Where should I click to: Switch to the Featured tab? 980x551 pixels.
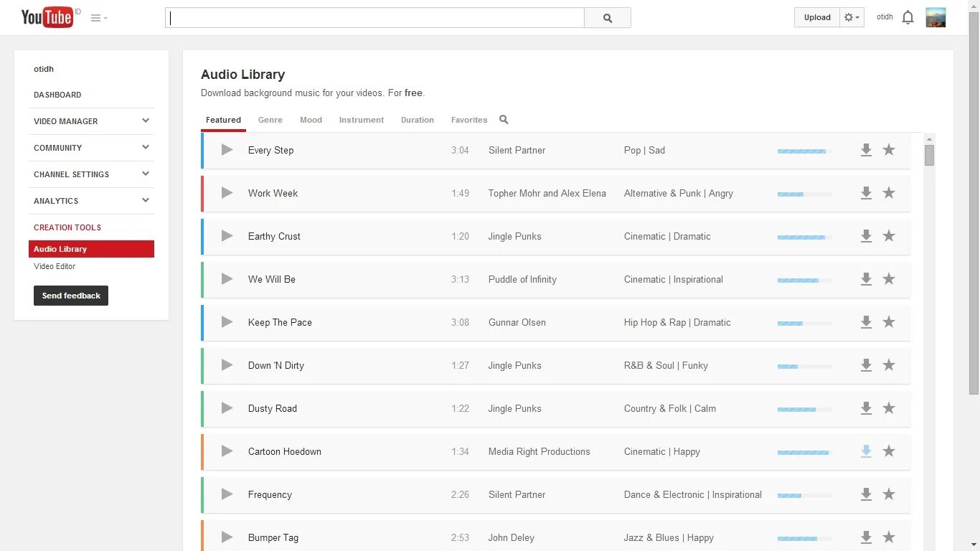[223, 120]
